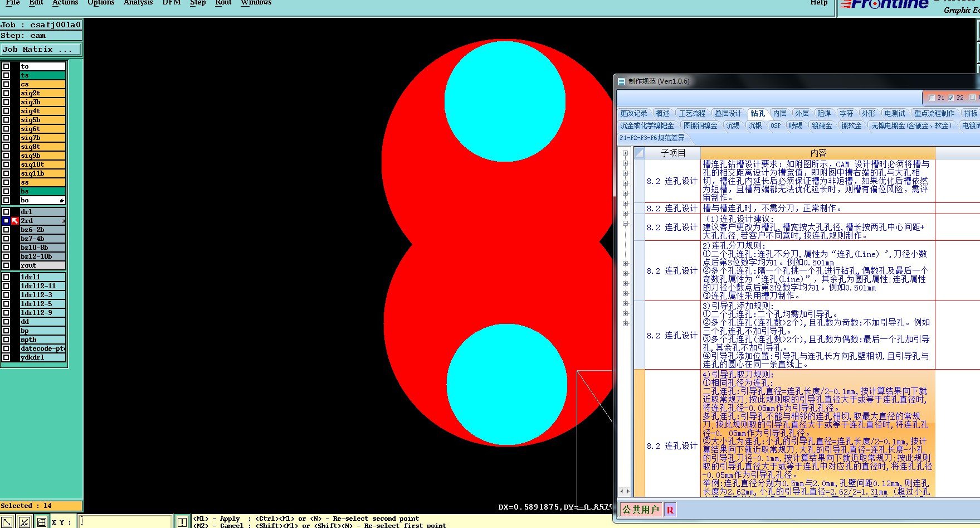The image size is (980, 528).
Task: Switch to the 内层 tab
Action: [x=780, y=113]
